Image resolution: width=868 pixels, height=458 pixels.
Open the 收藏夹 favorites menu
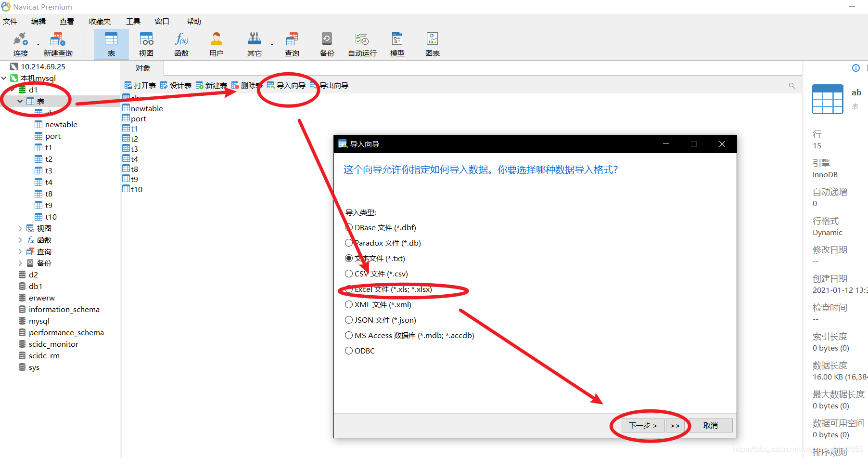click(x=100, y=21)
